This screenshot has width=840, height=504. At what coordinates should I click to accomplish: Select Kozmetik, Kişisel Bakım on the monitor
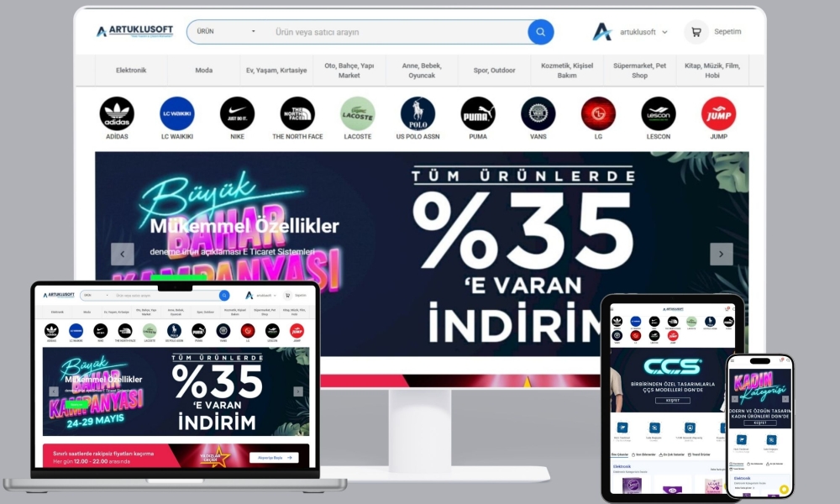[x=567, y=71]
